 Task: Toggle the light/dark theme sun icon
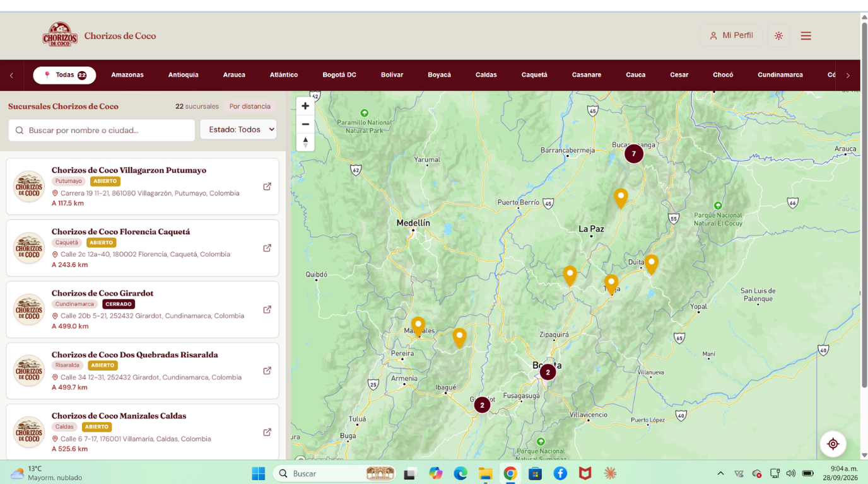coord(778,36)
